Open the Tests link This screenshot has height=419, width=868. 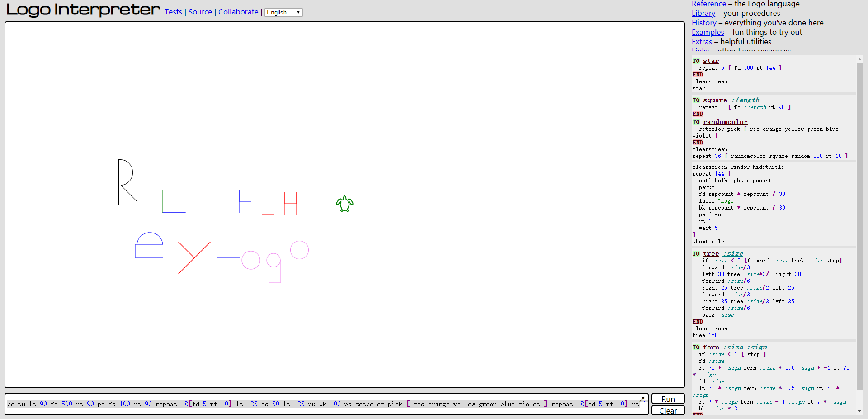click(x=173, y=12)
